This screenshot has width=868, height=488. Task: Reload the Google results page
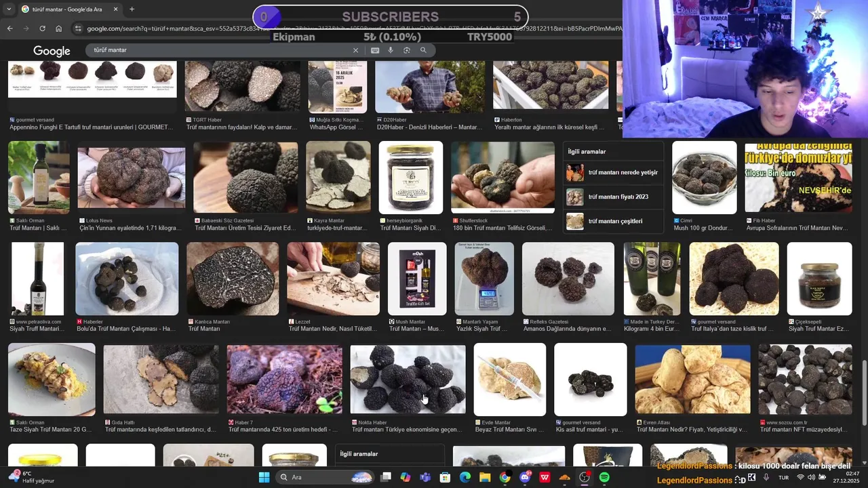(42, 28)
